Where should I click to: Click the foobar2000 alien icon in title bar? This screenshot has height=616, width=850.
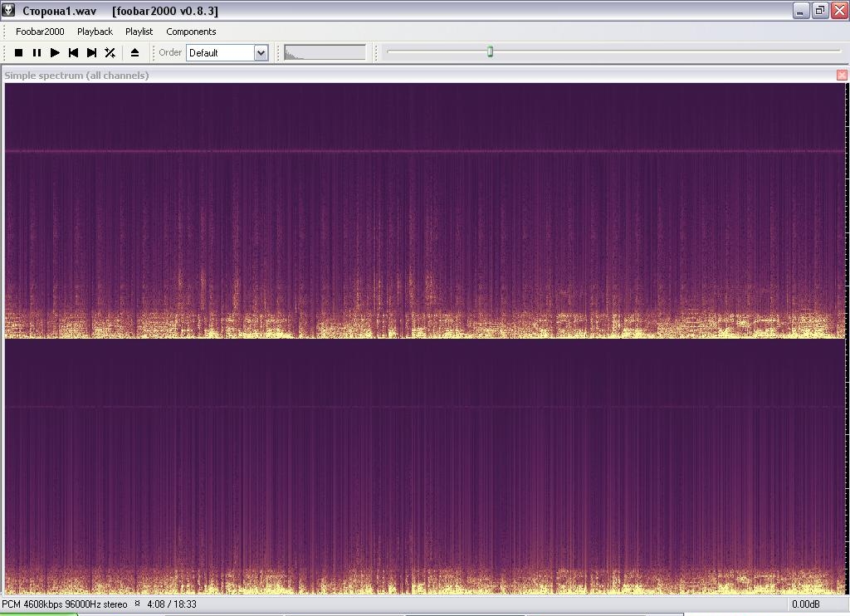point(9,11)
